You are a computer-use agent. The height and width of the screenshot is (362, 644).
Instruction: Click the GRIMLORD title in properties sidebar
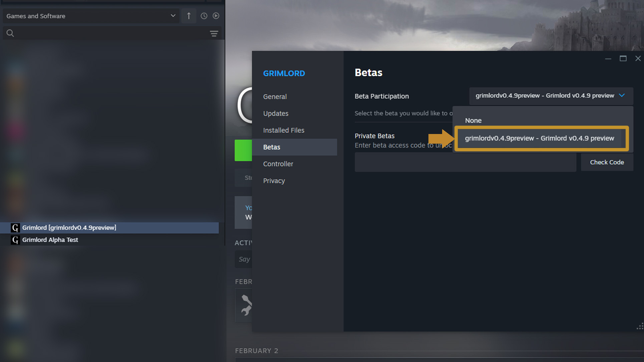point(284,73)
